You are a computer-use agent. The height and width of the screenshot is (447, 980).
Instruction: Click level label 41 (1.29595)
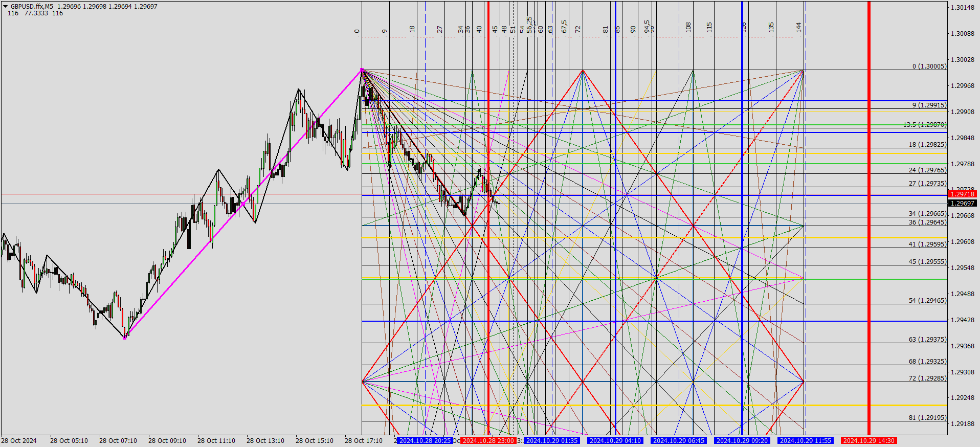coord(927,244)
